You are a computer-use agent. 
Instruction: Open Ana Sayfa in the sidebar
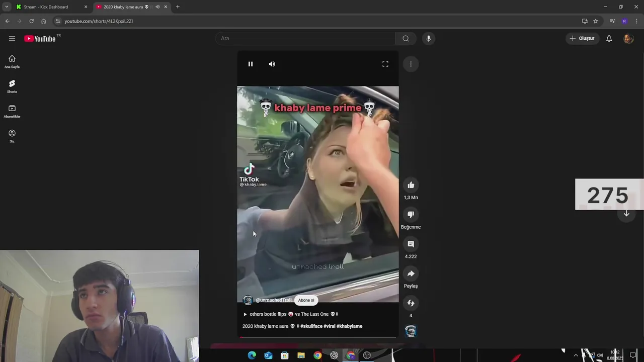[x=12, y=62]
